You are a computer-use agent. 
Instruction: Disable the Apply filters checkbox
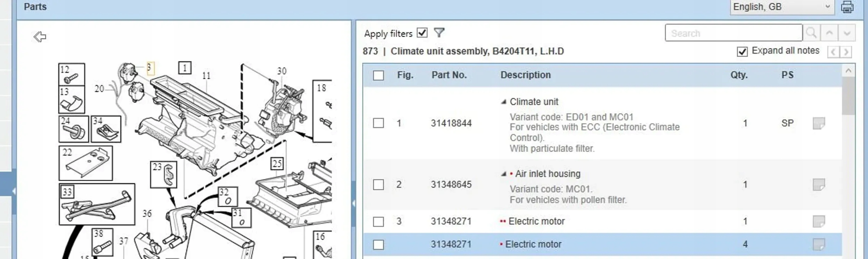(x=422, y=33)
